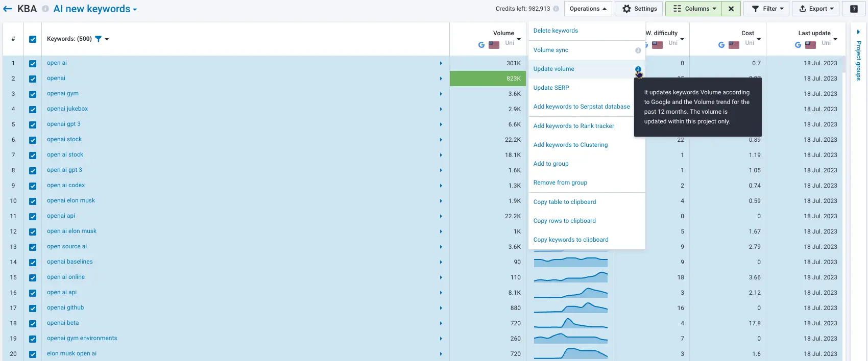868x361 pixels.
Task: Uncheck the checkbox for 'openai gym'
Action: point(33,94)
